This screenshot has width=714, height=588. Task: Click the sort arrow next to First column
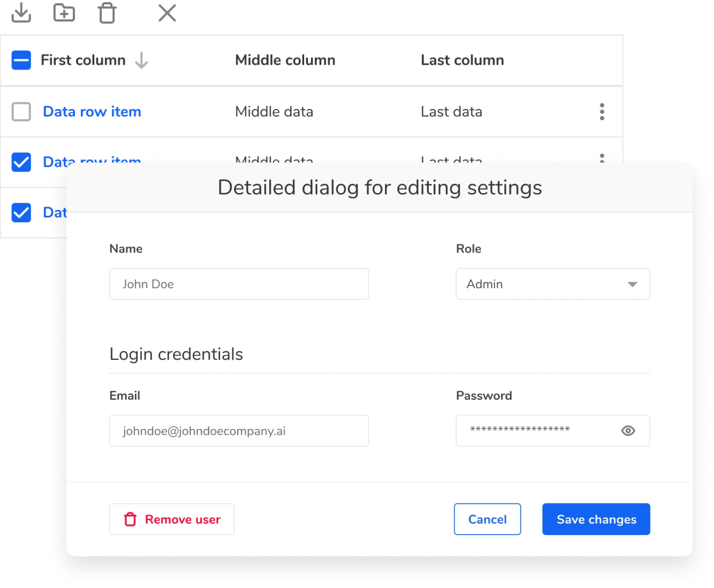tap(142, 60)
